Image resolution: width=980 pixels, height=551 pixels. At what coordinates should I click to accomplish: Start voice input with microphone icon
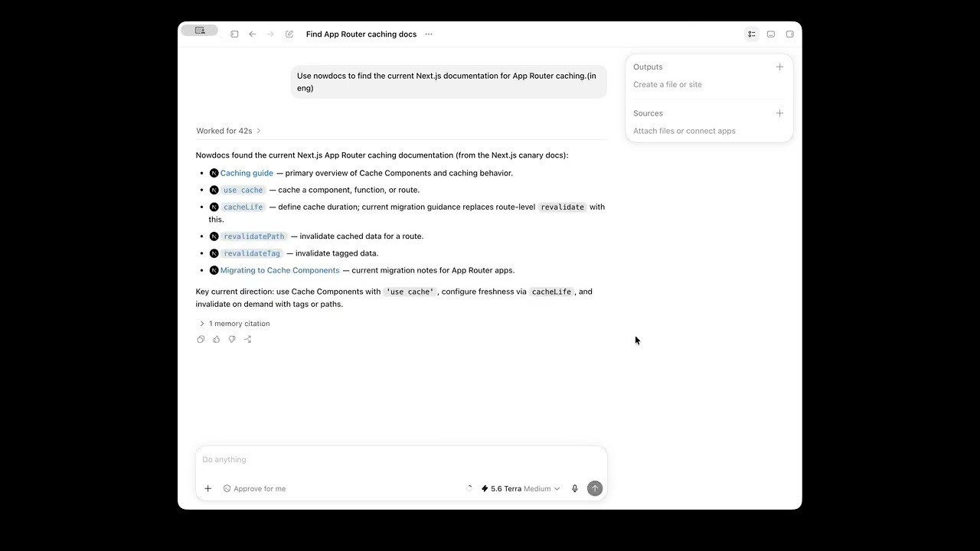coord(575,488)
